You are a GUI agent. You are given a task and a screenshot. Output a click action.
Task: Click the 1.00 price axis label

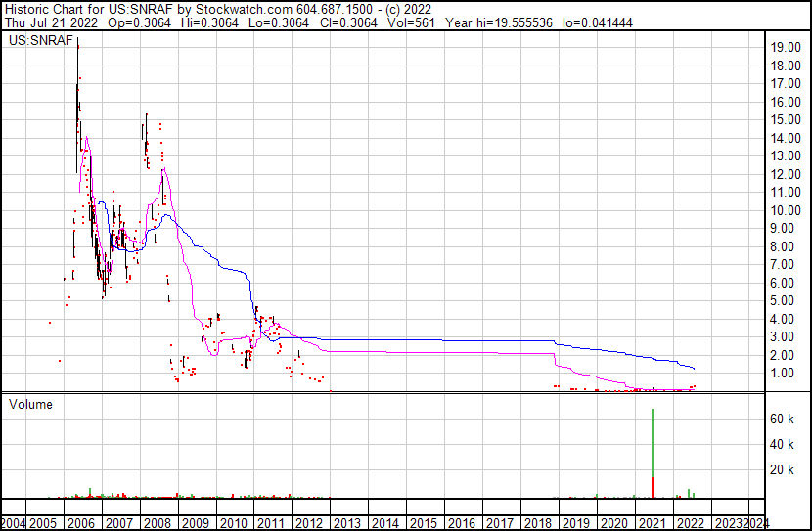point(783,373)
